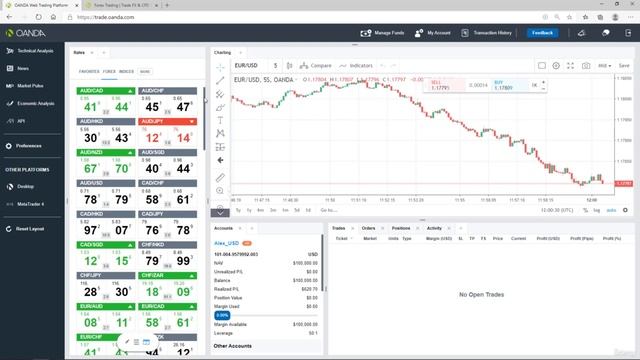Viewport: 640px width, 360px height.
Task: Click Reset Layout in sidebar
Action: tap(25, 229)
